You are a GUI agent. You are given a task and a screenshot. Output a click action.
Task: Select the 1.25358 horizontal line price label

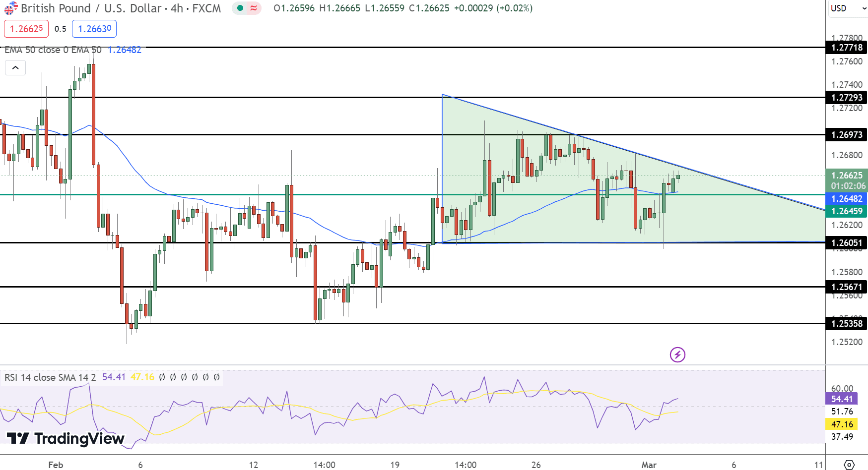coord(847,324)
